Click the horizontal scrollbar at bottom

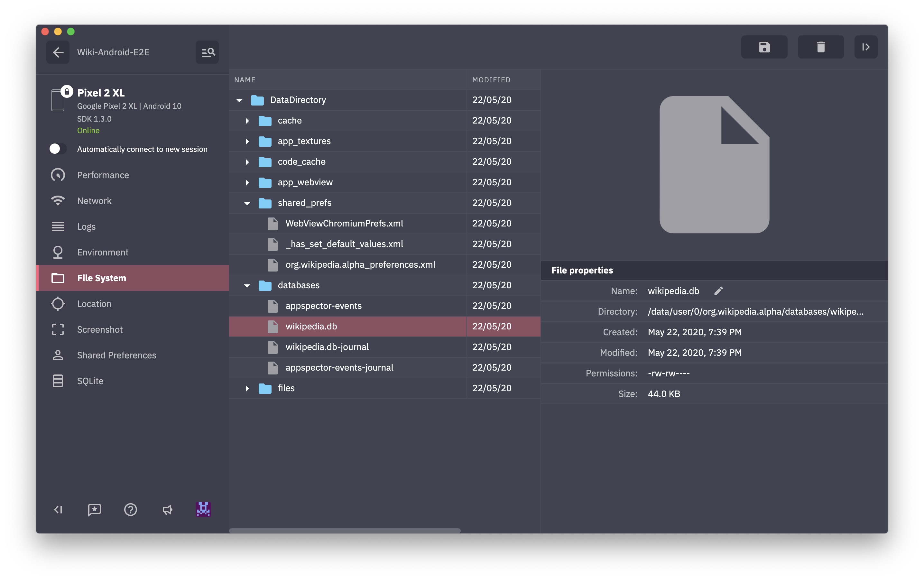[x=345, y=530]
